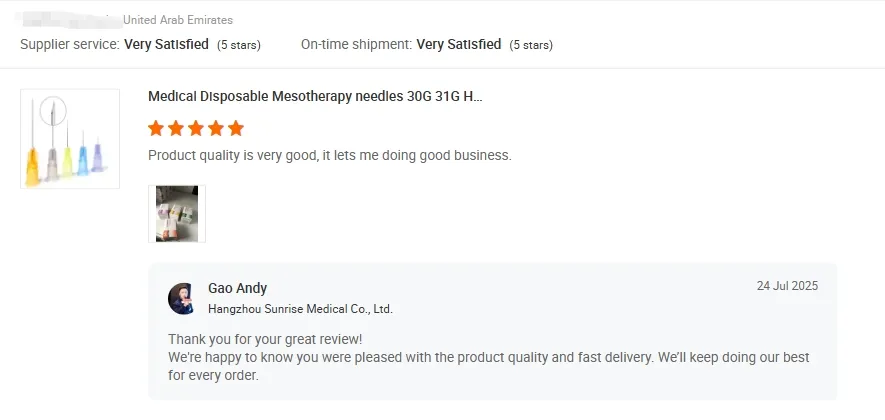Open Hangzhou Sunrise Medical Co., Ltd. link

click(300, 309)
